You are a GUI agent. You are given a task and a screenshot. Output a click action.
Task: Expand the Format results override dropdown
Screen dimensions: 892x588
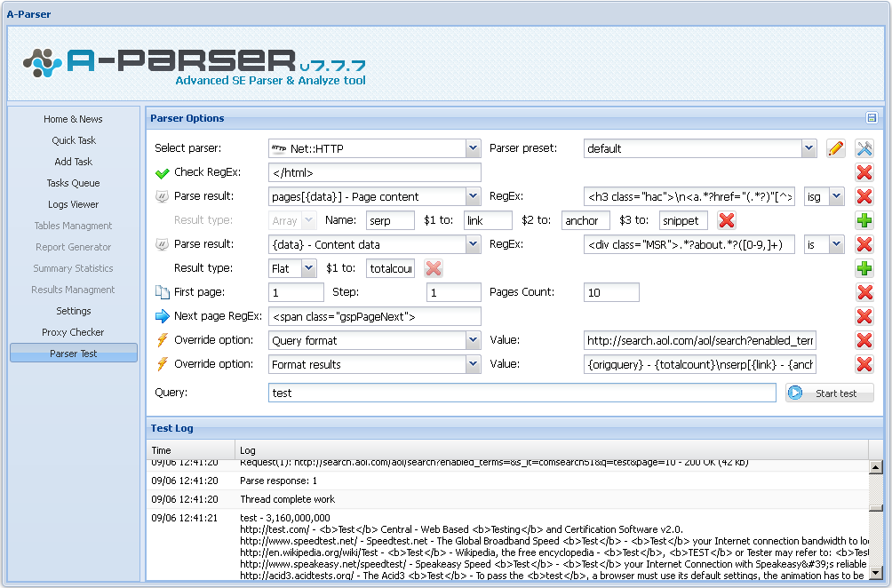pos(473,364)
